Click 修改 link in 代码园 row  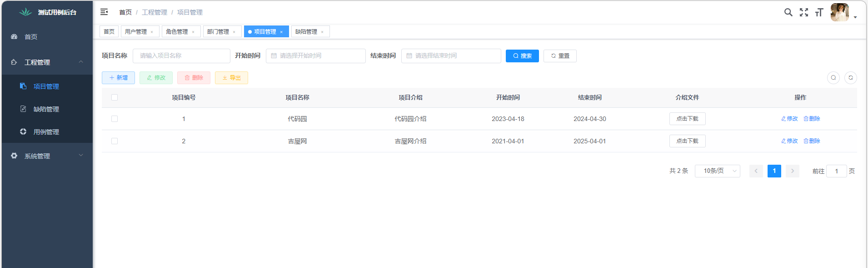coord(789,119)
